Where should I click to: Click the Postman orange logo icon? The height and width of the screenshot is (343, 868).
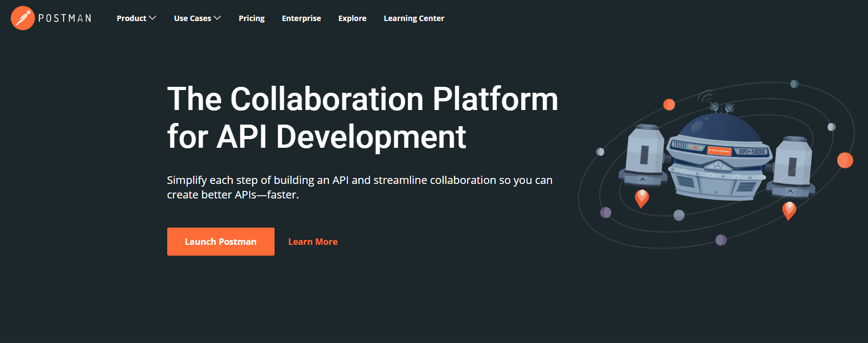click(x=23, y=18)
